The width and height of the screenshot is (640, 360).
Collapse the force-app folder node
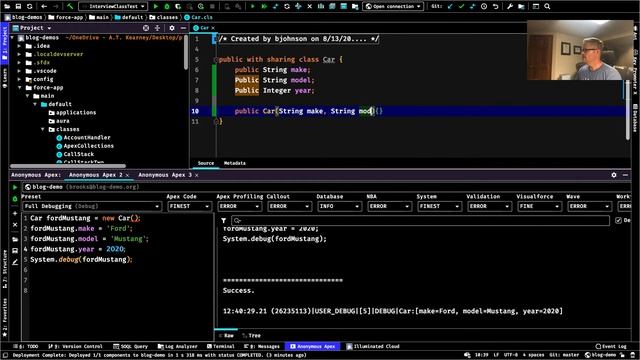click(x=20, y=88)
